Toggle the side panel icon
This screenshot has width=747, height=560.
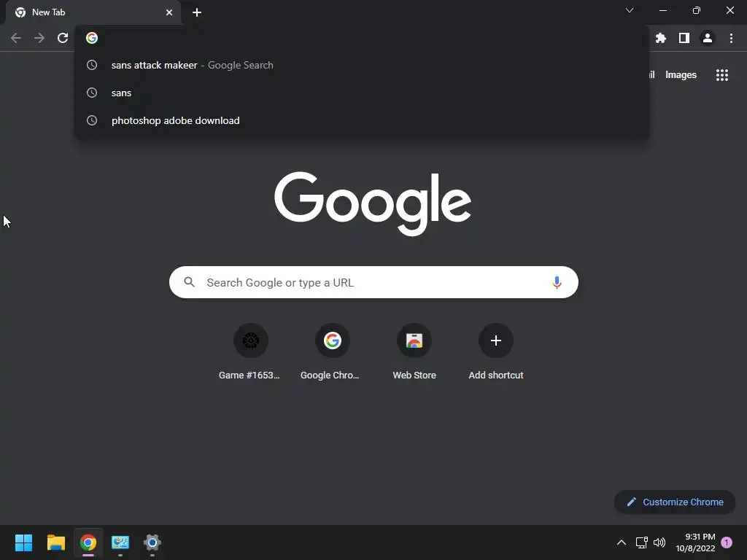point(684,38)
